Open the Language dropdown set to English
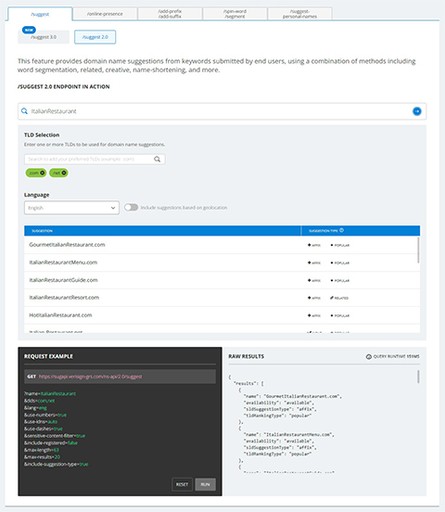The width and height of the screenshot is (445, 512). point(72,208)
